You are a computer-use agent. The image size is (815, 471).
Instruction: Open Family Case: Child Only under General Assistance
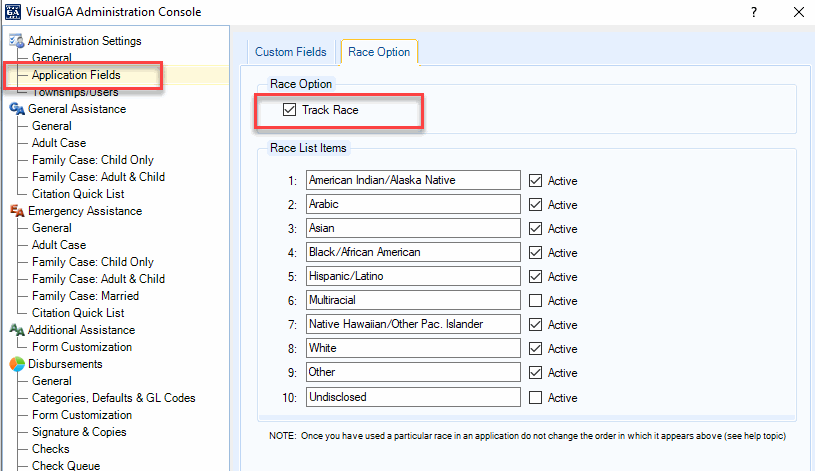pos(93,160)
